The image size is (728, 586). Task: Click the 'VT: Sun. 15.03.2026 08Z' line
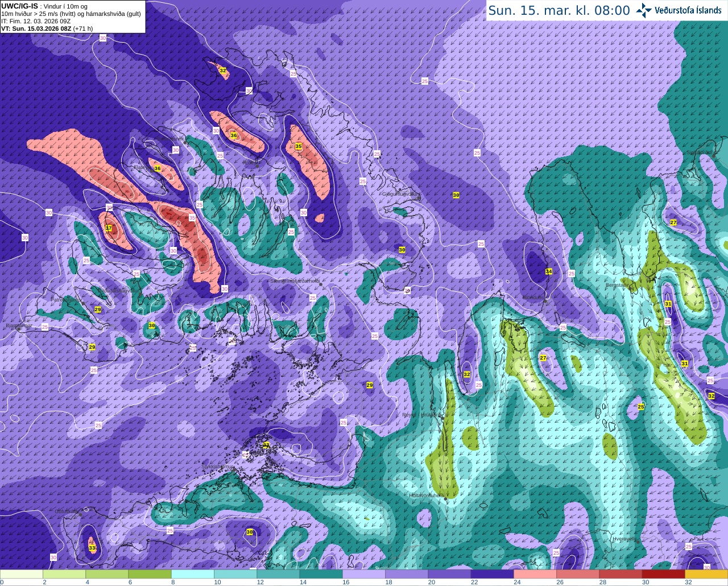click(x=36, y=28)
